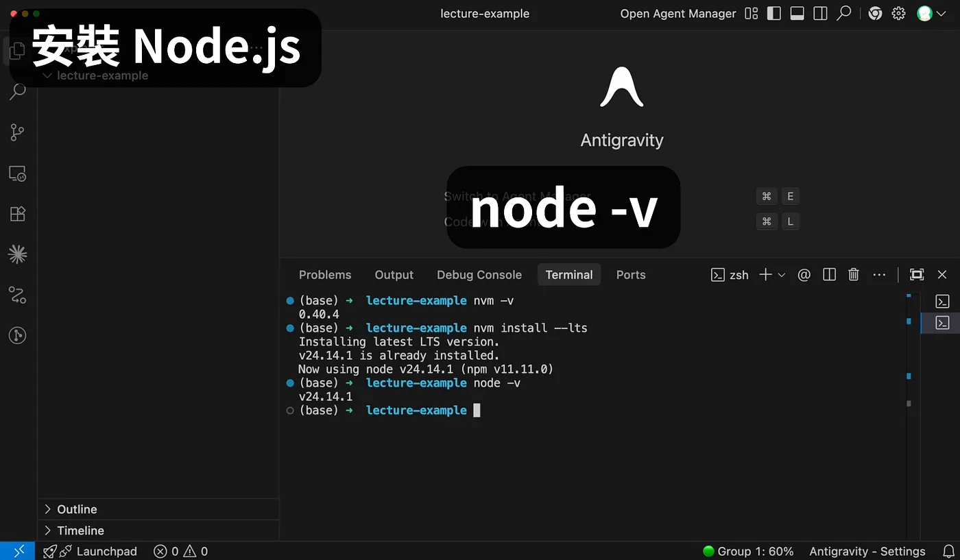The height and width of the screenshot is (560, 960).
Task: Click the magnifier icon in title bar
Action: (x=844, y=14)
